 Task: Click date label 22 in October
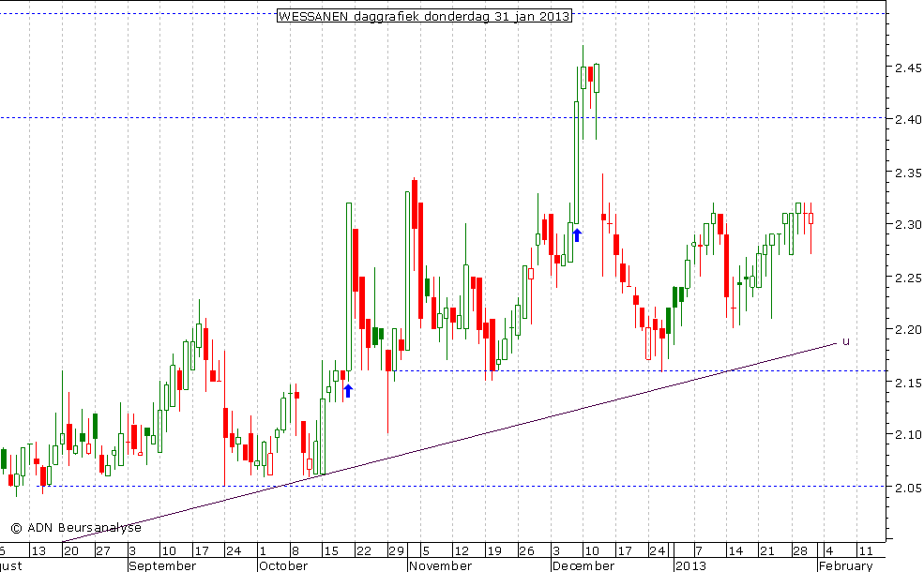point(364,551)
